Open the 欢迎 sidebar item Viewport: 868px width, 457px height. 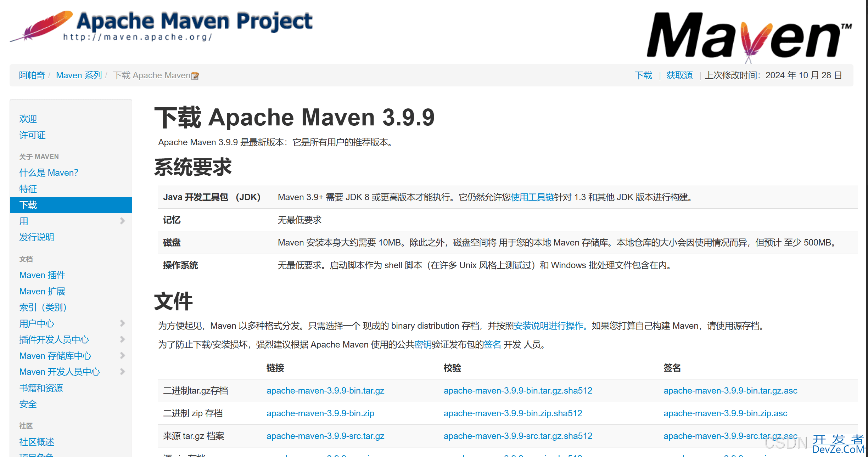[x=28, y=119]
